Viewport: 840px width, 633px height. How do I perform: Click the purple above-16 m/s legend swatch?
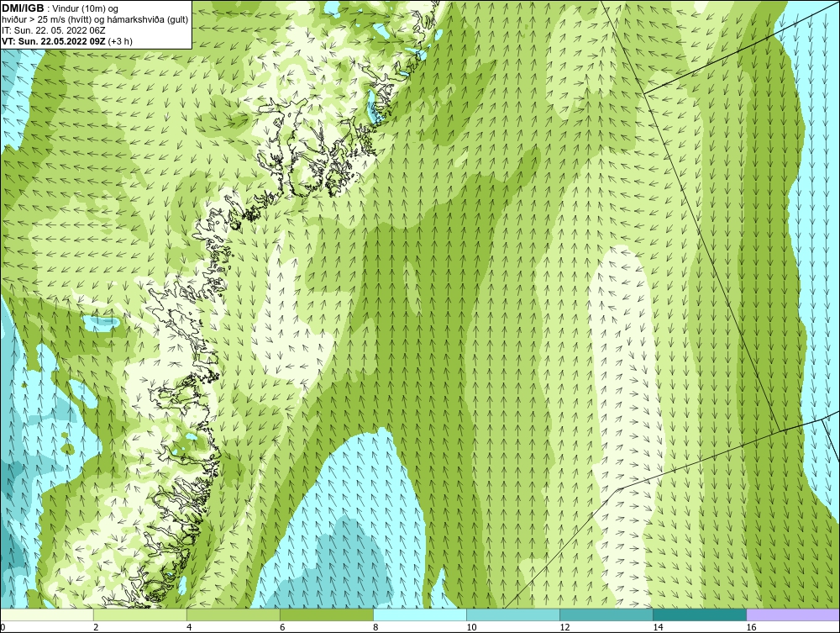[793, 615]
